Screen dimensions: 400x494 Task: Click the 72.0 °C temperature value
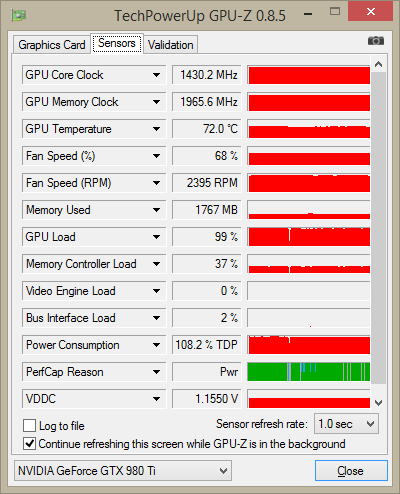[x=207, y=129]
